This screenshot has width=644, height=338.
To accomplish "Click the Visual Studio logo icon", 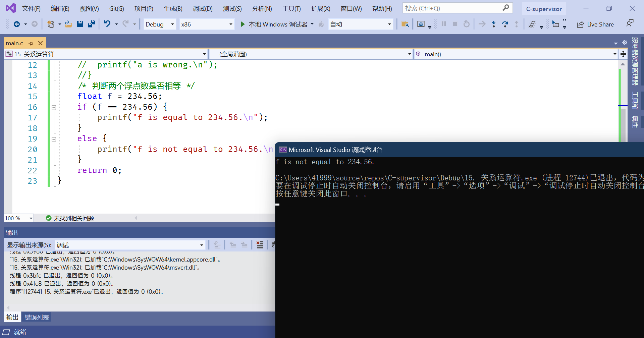I will 11,8.
